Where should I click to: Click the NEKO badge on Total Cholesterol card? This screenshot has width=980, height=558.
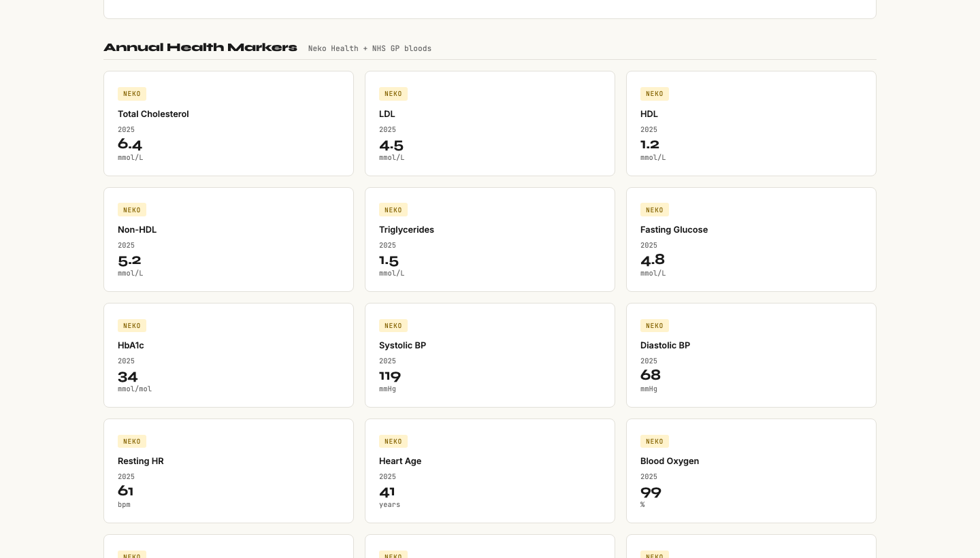click(132, 94)
